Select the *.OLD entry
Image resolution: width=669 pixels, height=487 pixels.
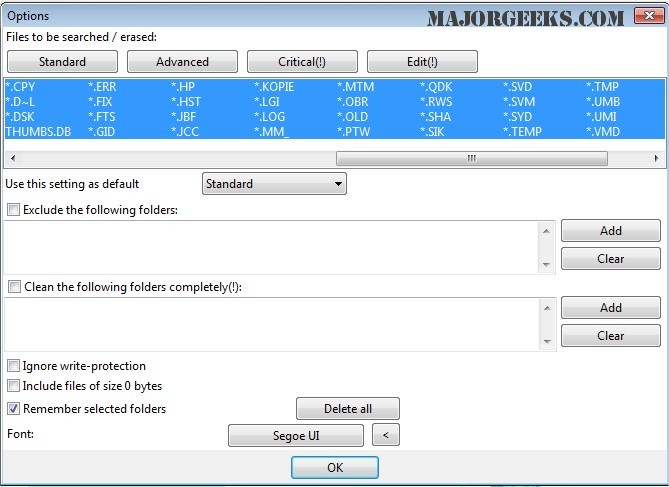click(352, 117)
